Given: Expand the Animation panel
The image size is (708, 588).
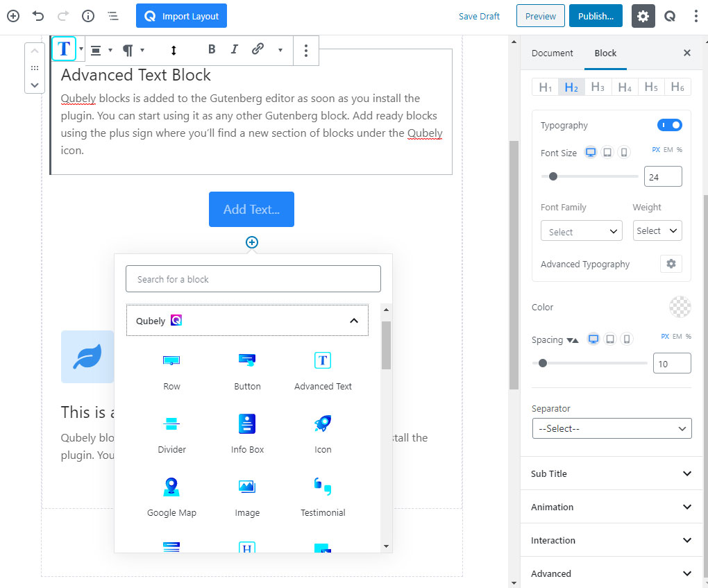Looking at the screenshot, I should pyautogui.click(x=612, y=507).
